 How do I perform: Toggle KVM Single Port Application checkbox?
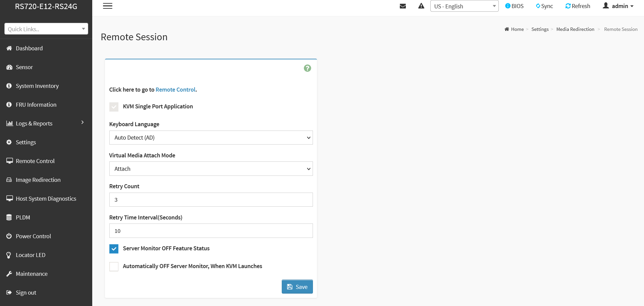pos(114,107)
